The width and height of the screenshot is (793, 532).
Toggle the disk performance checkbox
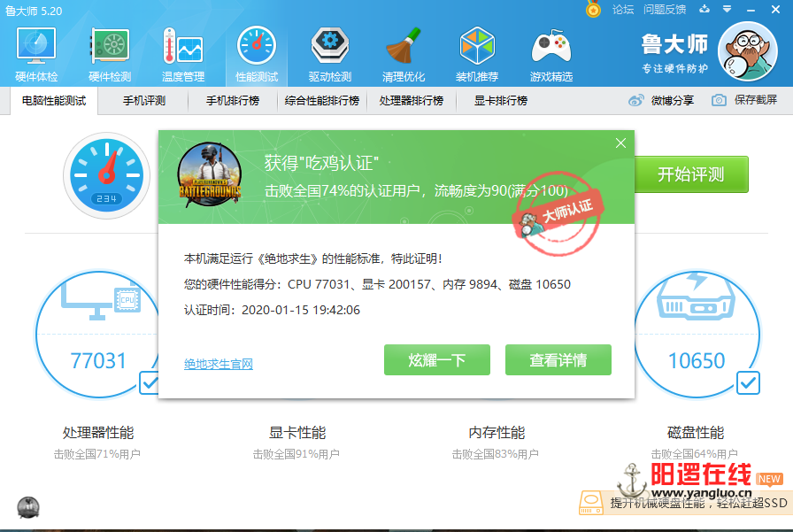click(x=748, y=382)
